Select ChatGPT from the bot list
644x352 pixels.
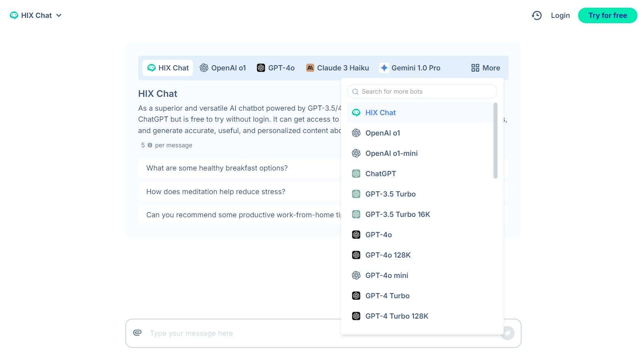pyautogui.click(x=420, y=174)
